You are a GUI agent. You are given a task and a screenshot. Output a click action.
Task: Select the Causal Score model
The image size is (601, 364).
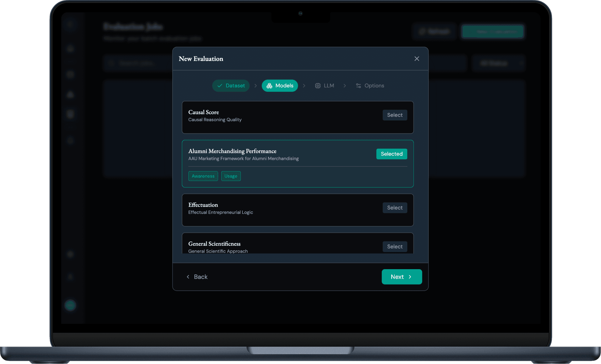click(x=395, y=115)
